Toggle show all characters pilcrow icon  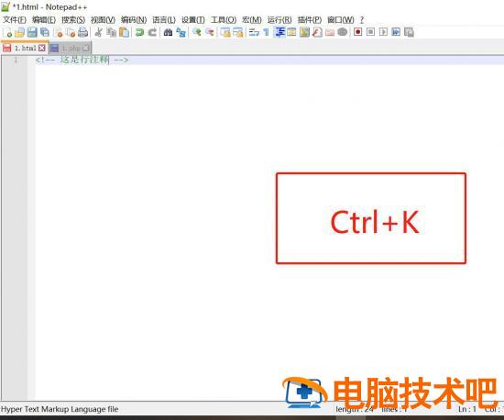[x=266, y=32]
